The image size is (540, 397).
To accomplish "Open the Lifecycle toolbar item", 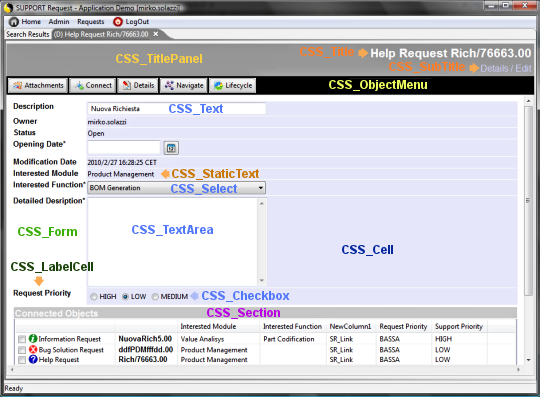I will click(x=232, y=85).
